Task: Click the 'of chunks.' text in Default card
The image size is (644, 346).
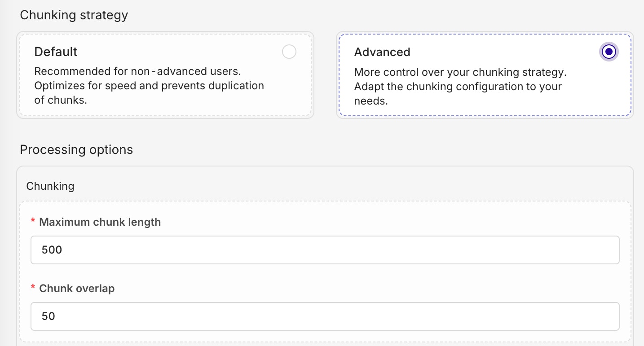Action: click(61, 100)
